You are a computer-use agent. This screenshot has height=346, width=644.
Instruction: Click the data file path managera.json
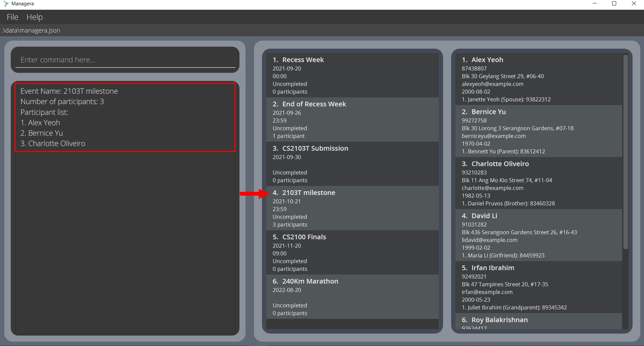[31, 30]
